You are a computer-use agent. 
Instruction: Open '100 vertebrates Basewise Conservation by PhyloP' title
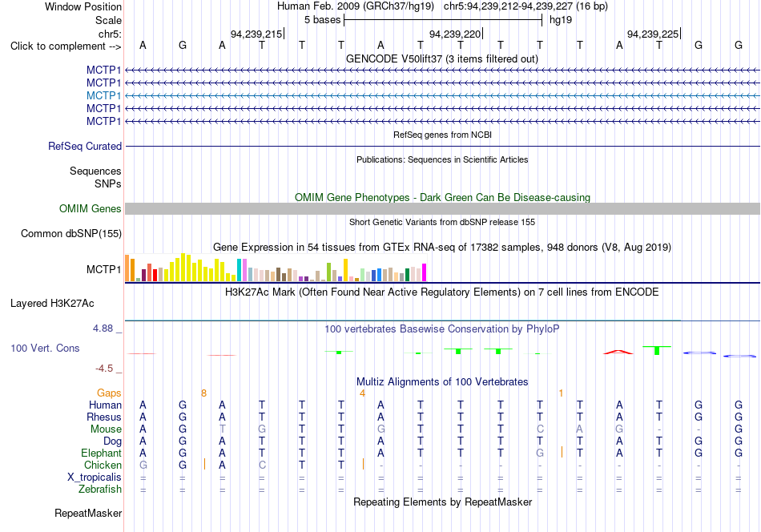(442, 328)
